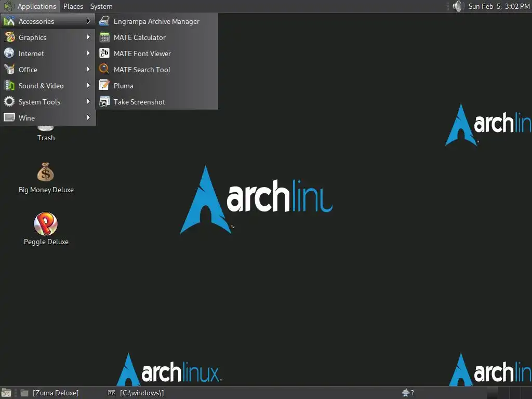532x399 pixels.
Task: Open the Places menu
Action: (x=73, y=6)
